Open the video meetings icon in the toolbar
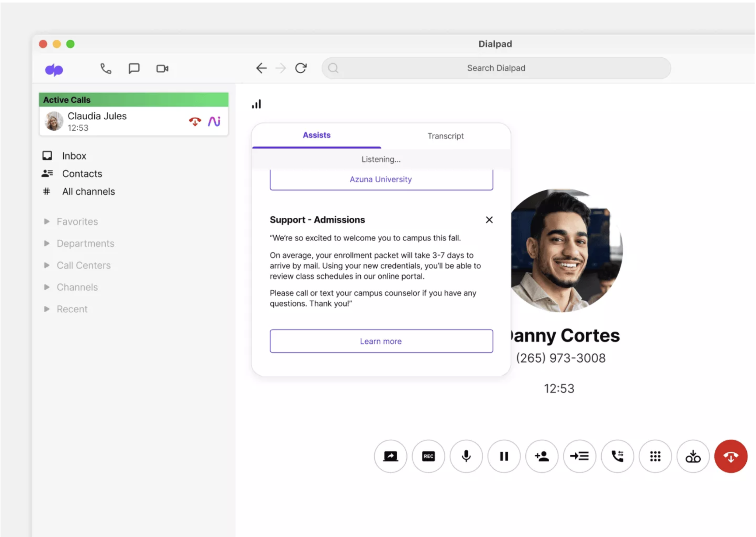The image size is (756, 537). pos(162,68)
